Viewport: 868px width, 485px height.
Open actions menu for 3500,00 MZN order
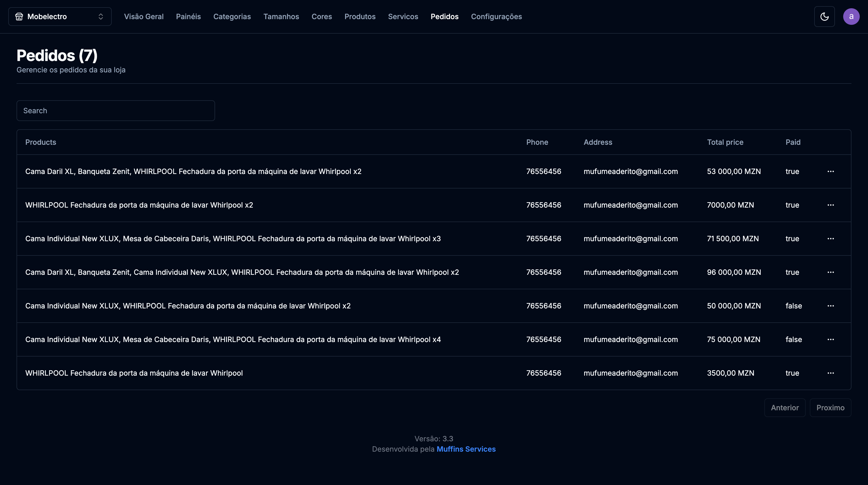click(x=831, y=373)
